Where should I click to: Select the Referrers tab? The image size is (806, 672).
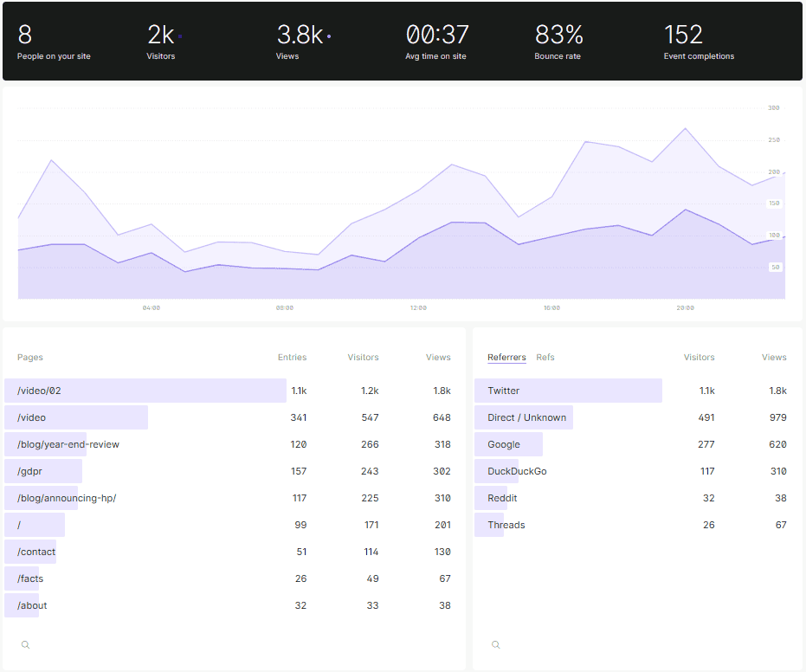[x=506, y=357]
